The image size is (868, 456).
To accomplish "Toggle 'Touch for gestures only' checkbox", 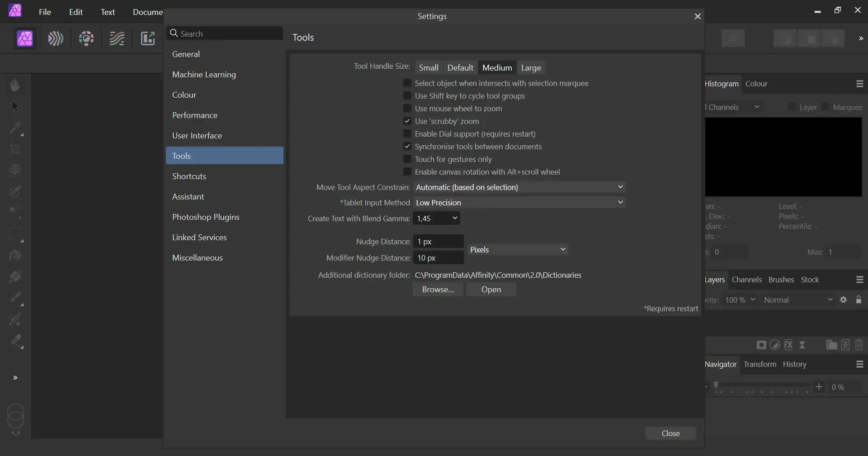I will point(407,159).
